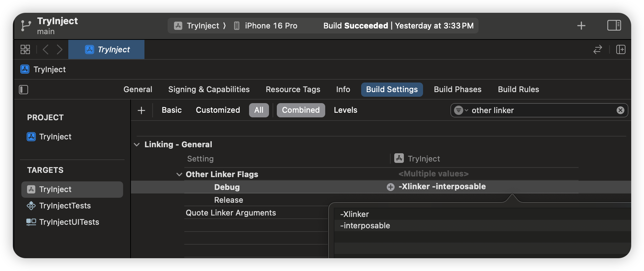
Task: Collapse the Other Linker Flags row
Action: 179,174
